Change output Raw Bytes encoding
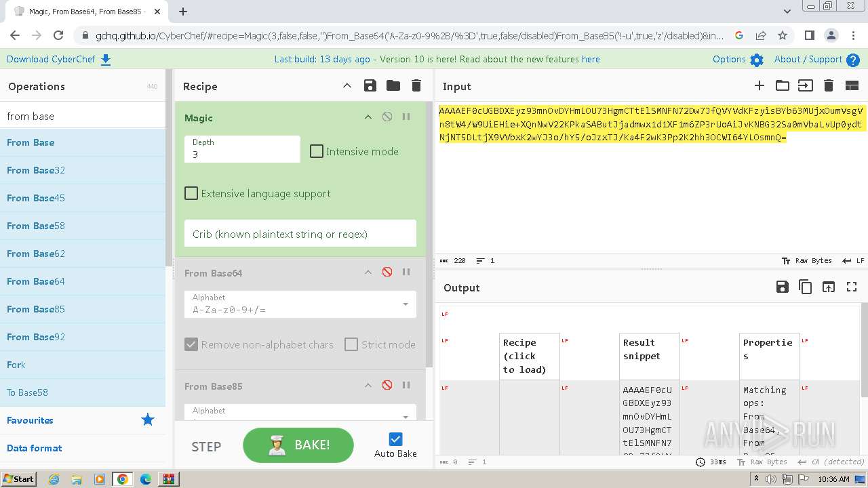The image size is (868, 488). [762, 462]
